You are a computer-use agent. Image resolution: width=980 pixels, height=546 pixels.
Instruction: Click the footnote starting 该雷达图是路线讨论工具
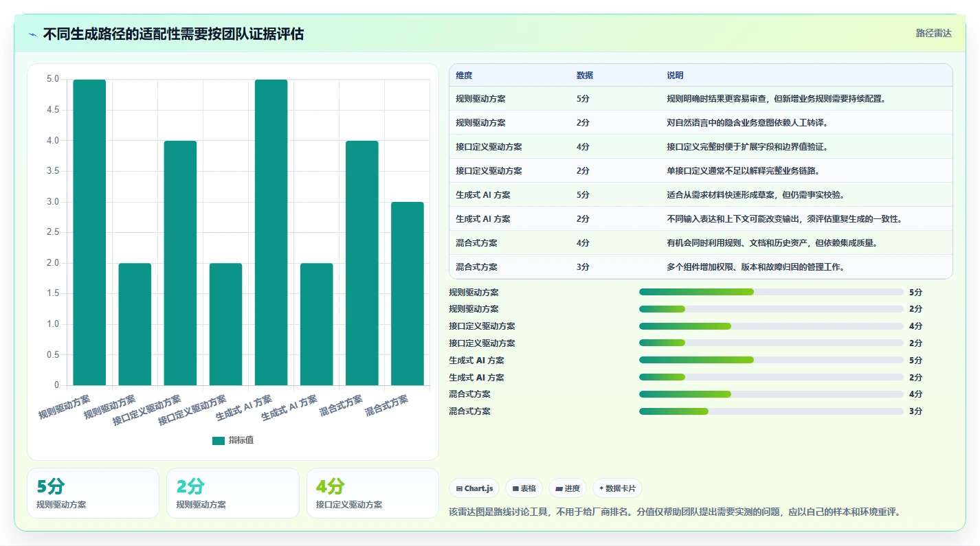click(x=674, y=512)
